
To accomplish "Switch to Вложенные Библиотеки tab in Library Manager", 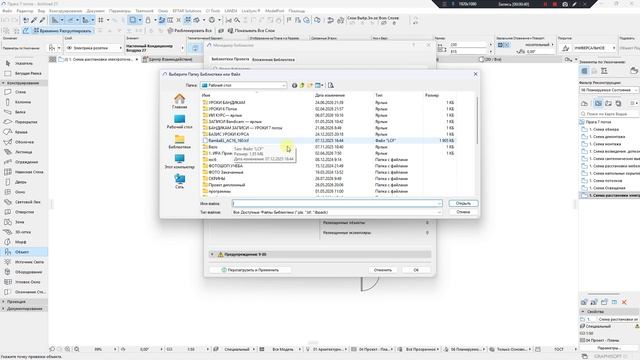I will click(273, 60).
